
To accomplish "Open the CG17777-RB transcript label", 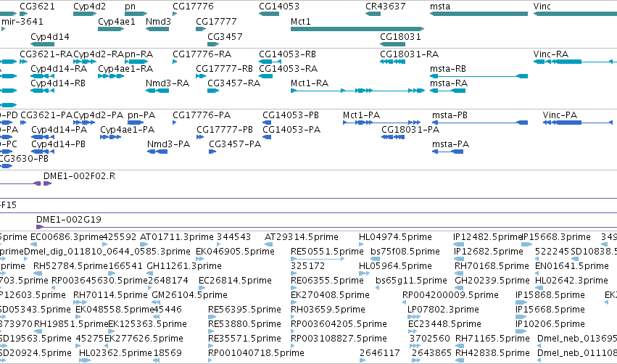I will pos(224,69).
